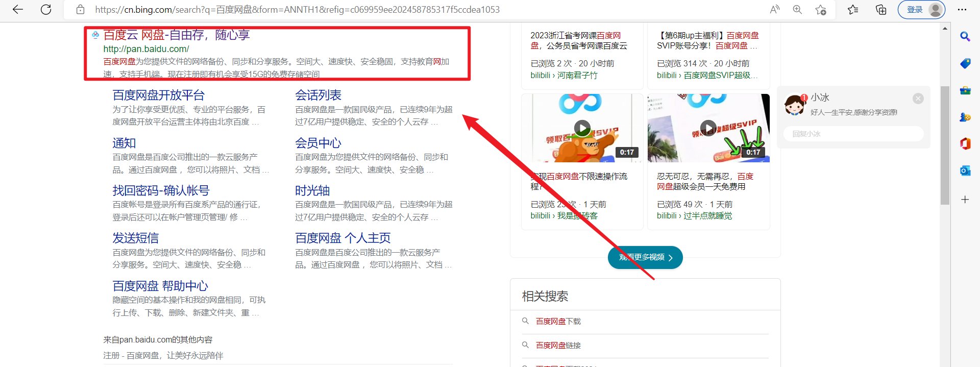Sign in with the 登录 button

(921, 10)
